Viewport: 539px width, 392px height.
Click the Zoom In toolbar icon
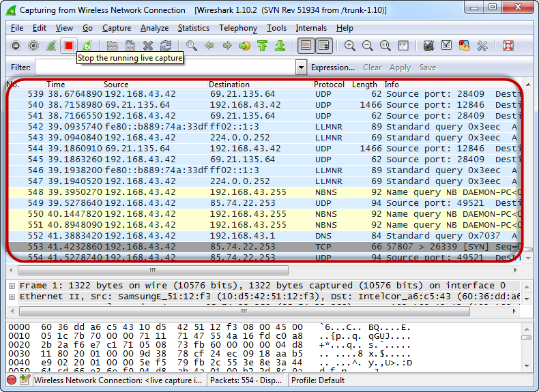pos(350,46)
